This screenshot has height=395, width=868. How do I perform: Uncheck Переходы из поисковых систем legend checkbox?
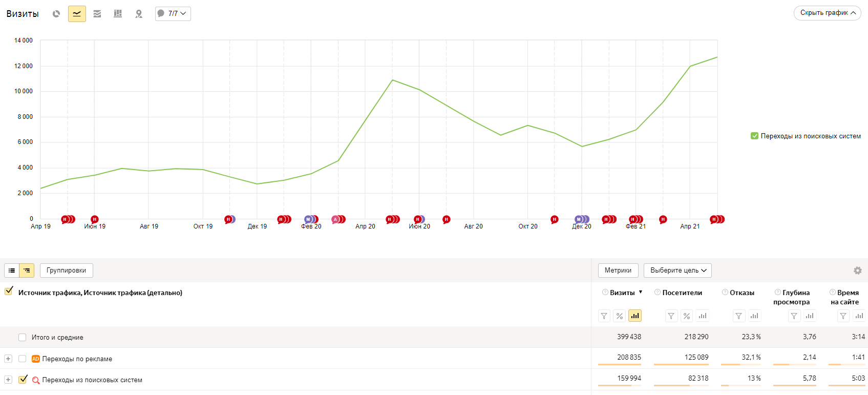(x=754, y=136)
